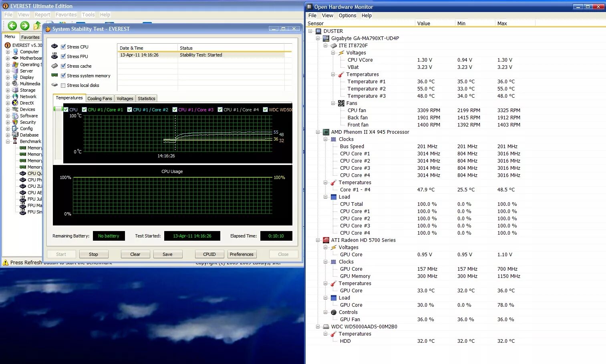Viewport: 606px width, 364px height.
Task: Open Help menu in Open Hardware Monitor
Action: 366,15
